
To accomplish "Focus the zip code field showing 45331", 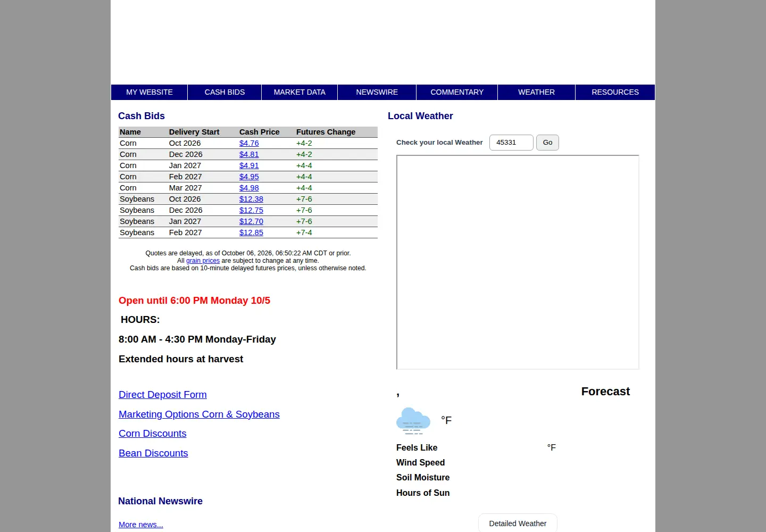I will 511,143.
